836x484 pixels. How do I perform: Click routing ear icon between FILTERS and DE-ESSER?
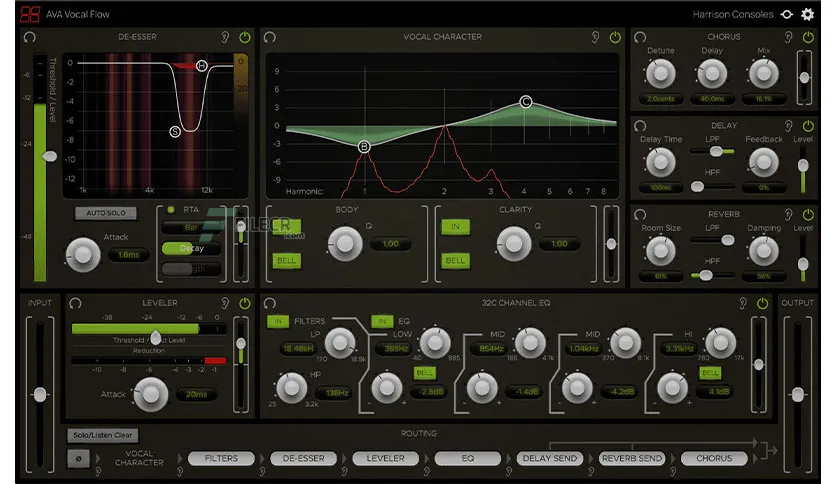pos(262,471)
